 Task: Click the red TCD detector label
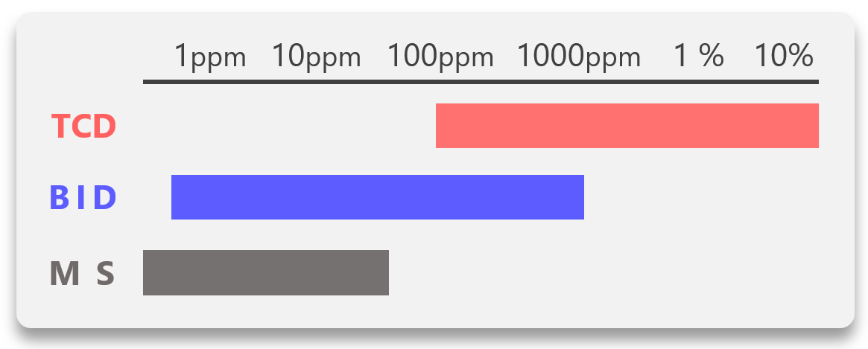tap(83, 127)
